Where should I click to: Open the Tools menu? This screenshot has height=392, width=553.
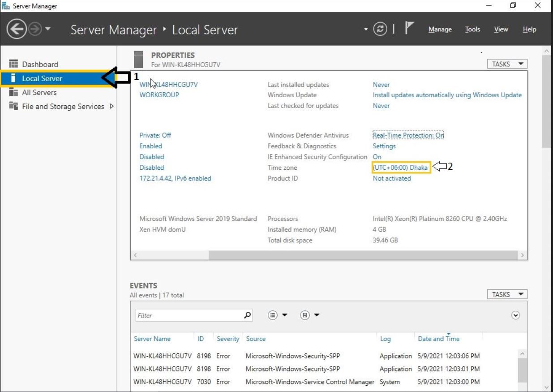point(472,30)
